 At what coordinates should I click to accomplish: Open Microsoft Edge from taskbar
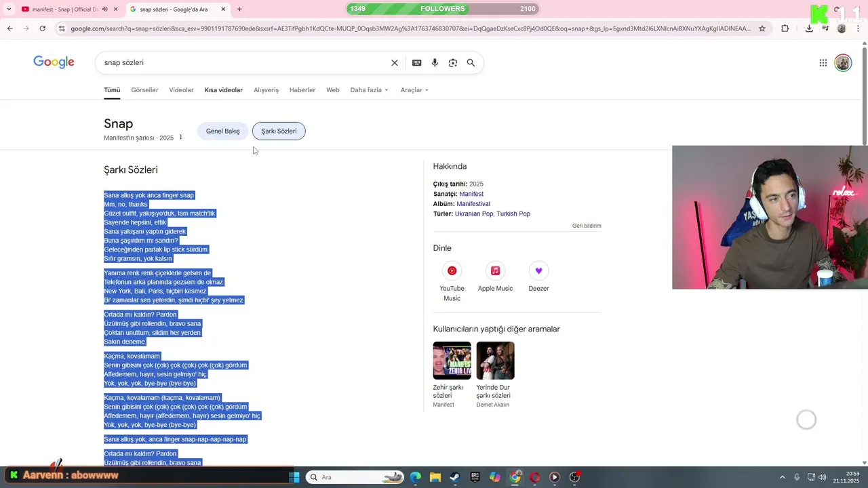[415, 477]
